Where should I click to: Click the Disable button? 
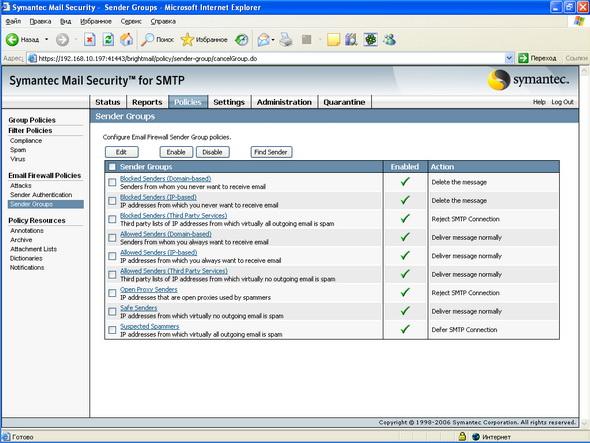(212, 152)
